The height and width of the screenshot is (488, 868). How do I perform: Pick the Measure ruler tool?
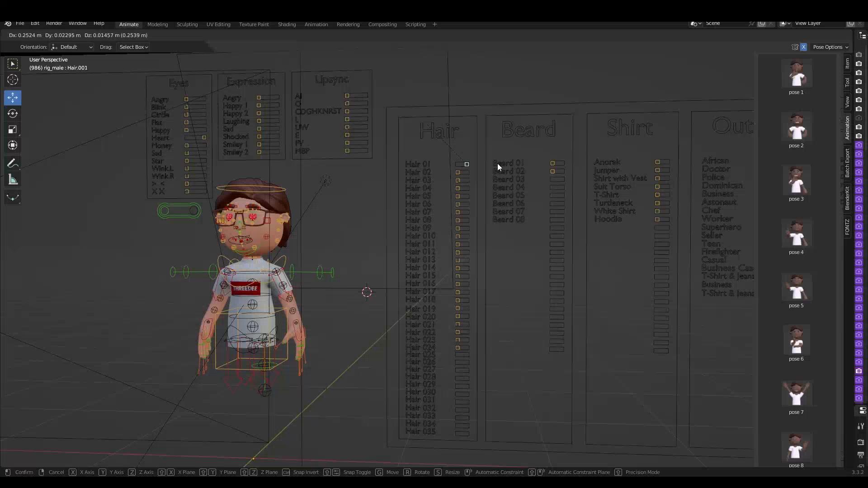(x=13, y=180)
